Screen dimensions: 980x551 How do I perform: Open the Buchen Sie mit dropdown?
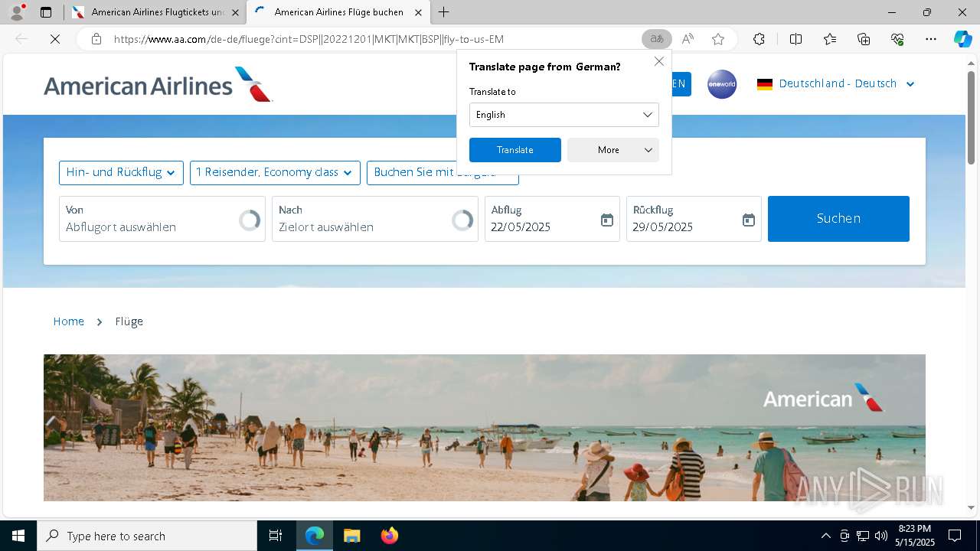tap(443, 173)
